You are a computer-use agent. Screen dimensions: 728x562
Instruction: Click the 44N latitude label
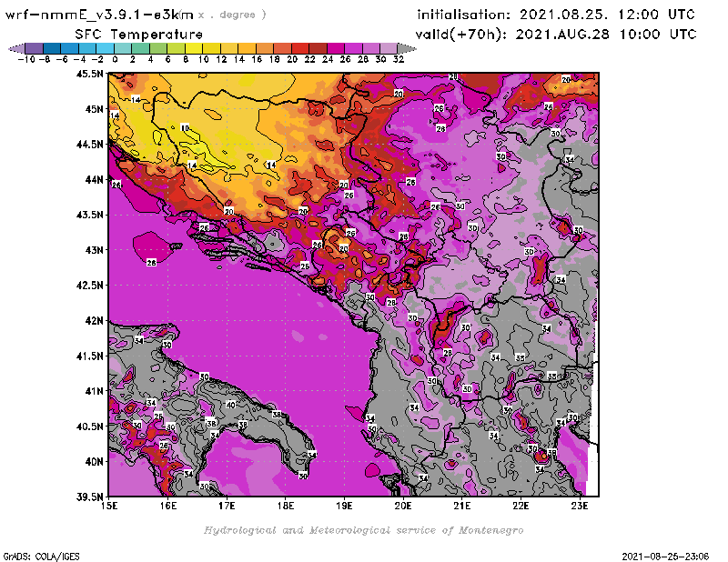94,179
